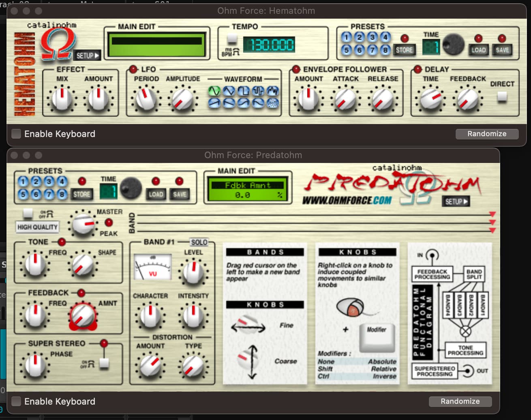Toggle the Delay DIRECT switch in Hematohm
The width and height of the screenshot is (531, 420).
point(502,96)
